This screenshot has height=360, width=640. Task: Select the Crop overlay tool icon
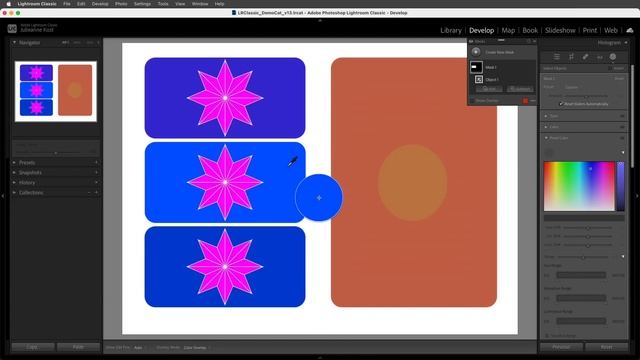pos(571,57)
